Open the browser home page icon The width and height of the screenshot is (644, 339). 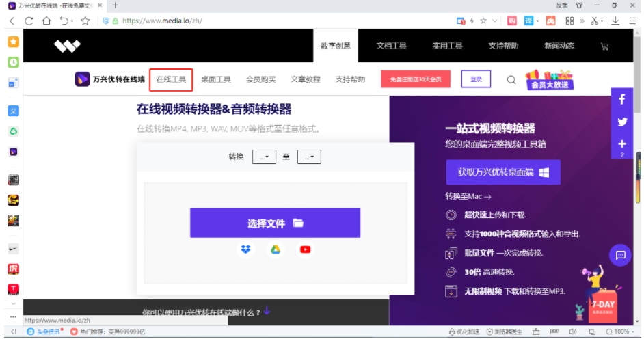tap(46, 21)
